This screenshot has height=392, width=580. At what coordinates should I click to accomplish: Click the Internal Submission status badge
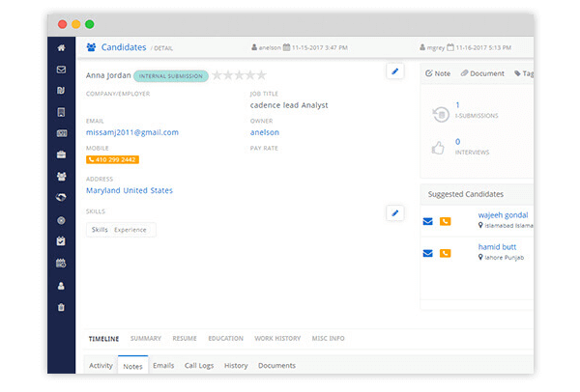(x=171, y=76)
